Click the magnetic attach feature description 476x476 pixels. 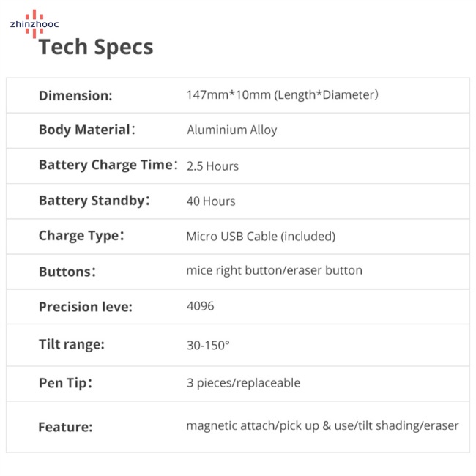point(322,426)
